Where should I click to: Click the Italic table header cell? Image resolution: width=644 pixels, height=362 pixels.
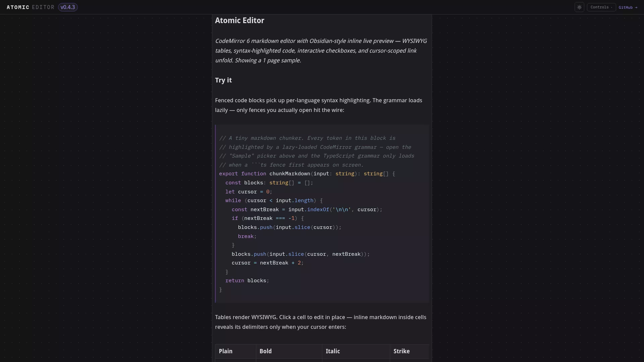[356, 351]
